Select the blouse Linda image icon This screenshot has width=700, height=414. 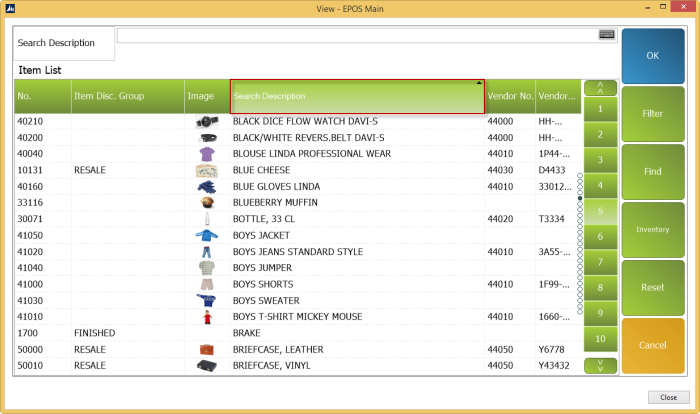[207, 154]
